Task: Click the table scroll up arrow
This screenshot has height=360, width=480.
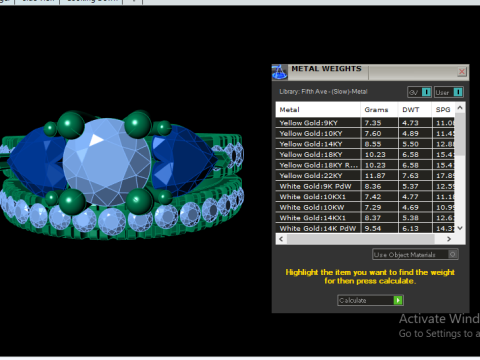Action: [460, 108]
